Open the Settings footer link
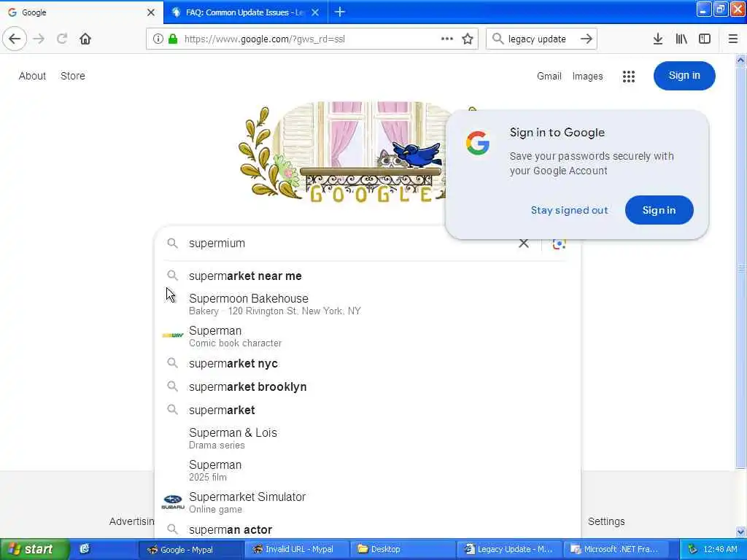747x560 pixels. pos(606,521)
